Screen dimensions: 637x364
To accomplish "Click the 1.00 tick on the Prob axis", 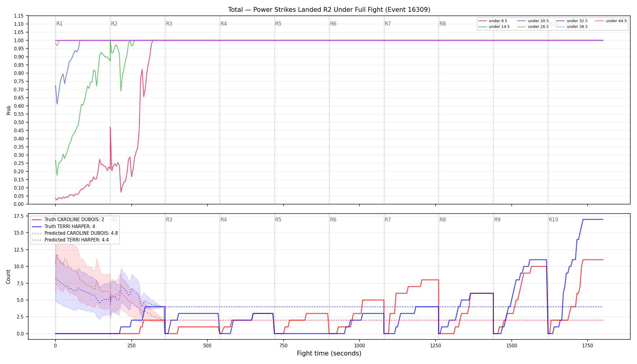I will click(19, 40).
